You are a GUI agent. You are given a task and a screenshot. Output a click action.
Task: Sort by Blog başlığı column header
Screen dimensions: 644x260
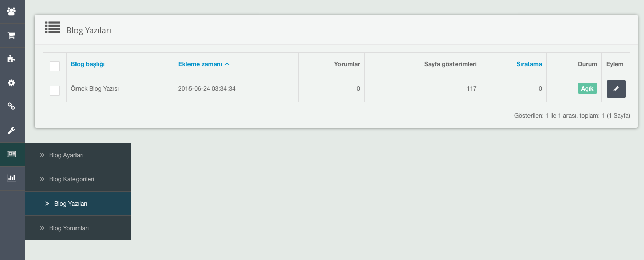pyautogui.click(x=88, y=64)
